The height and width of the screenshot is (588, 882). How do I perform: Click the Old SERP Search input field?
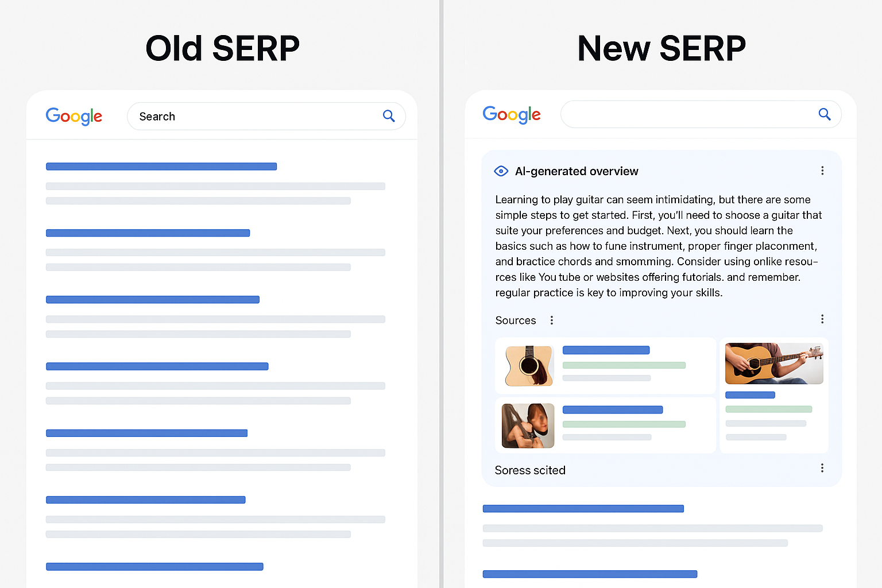click(x=266, y=116)
